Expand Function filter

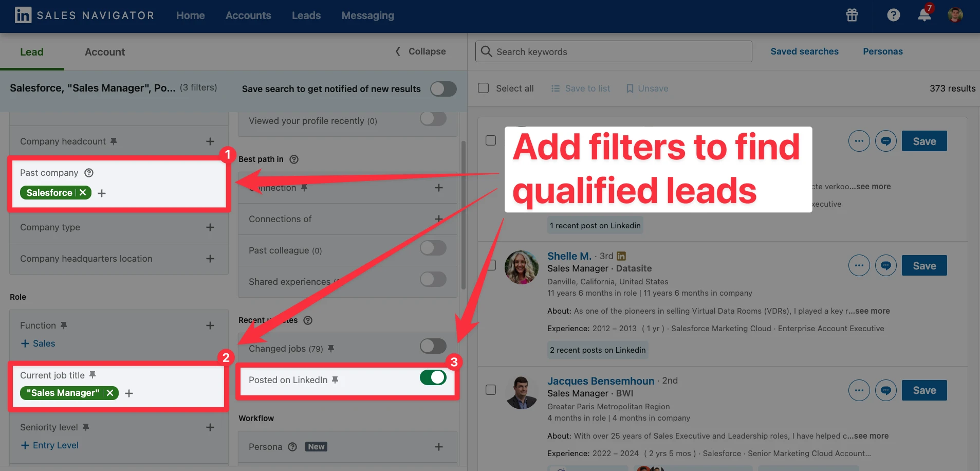click(210, 325)
